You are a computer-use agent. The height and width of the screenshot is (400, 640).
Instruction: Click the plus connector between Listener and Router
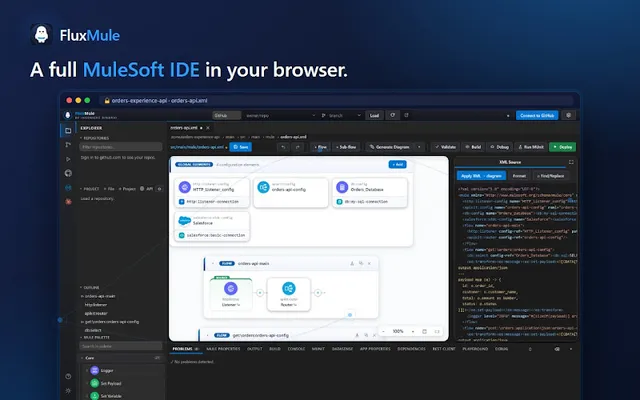260,293
